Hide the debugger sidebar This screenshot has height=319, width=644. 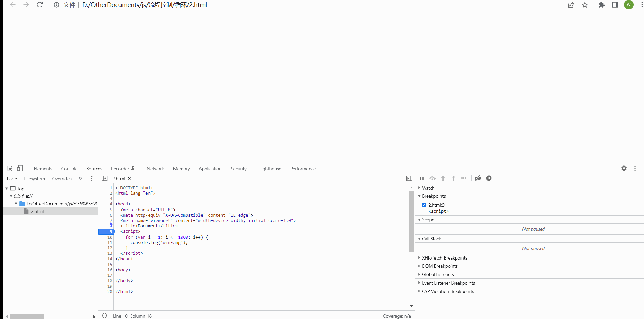click(409, 178)
